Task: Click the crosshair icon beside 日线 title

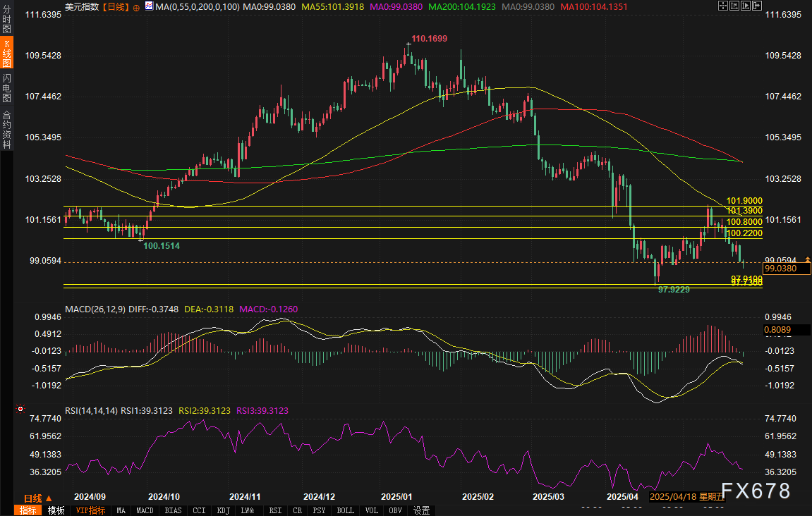Action: [x=136, y=6]
